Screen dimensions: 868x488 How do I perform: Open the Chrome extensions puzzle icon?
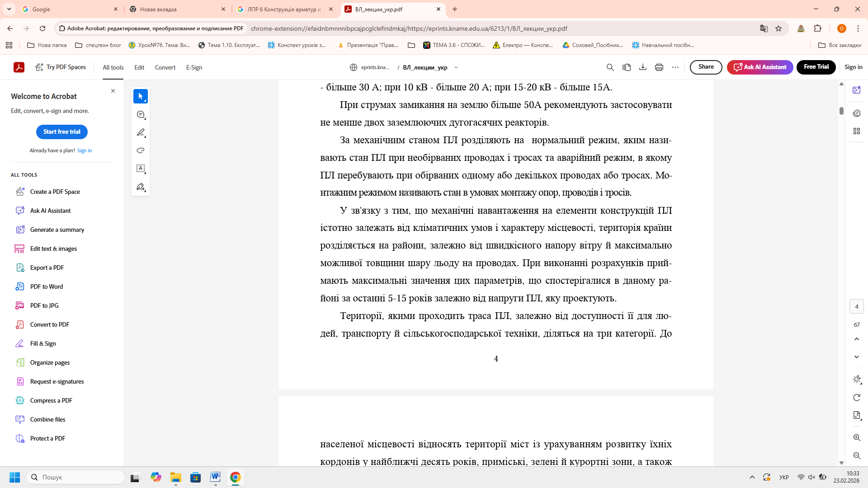[x=817, y=28]
